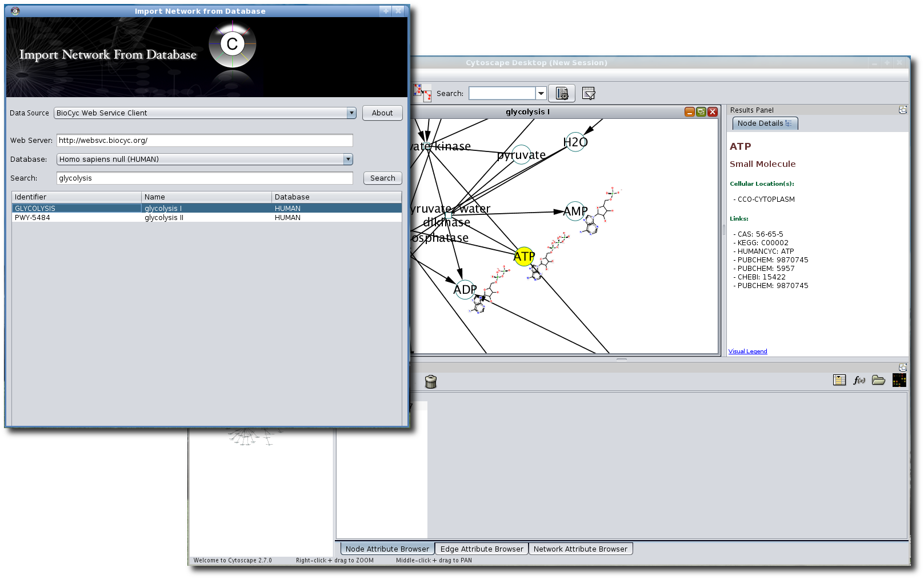Click the Cytoscape toolbar search input
Viewport: 924px width, 579px height.
502,93
